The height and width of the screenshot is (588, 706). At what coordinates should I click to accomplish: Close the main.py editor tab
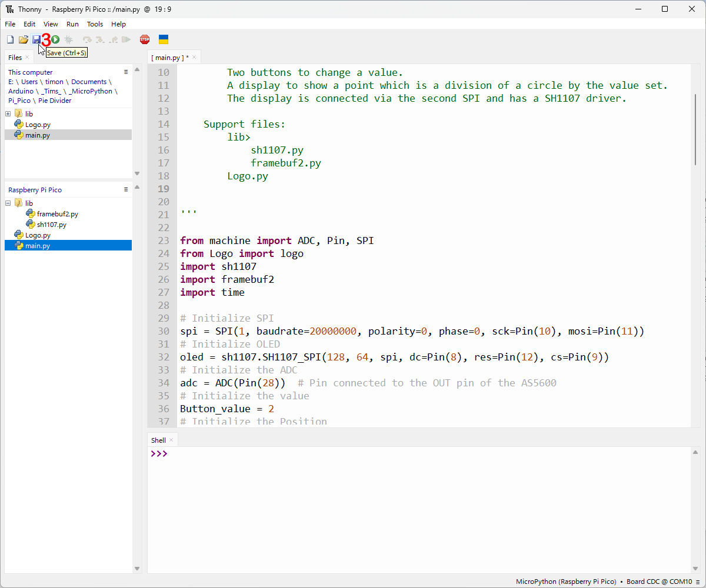pyautogui.click(x=194, y=57)
